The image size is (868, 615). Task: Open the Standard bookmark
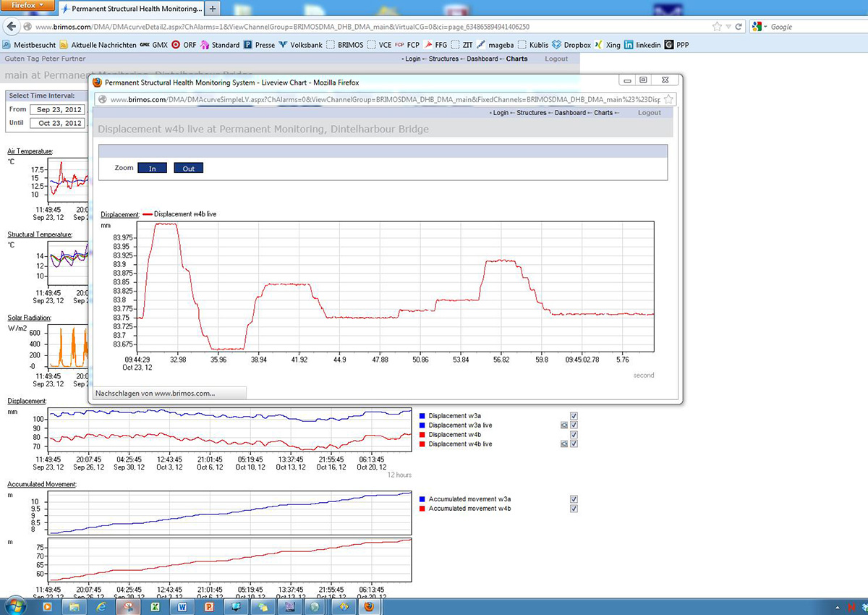click(220, 45)
